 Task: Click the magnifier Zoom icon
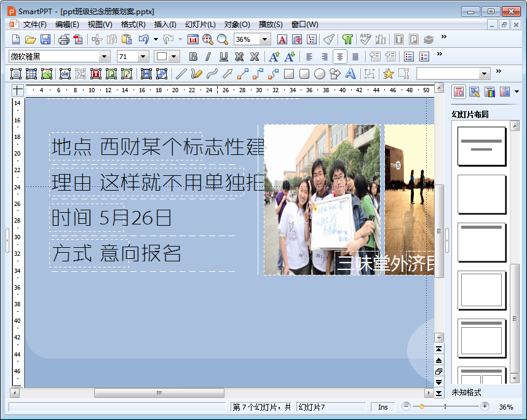(223, 39)
